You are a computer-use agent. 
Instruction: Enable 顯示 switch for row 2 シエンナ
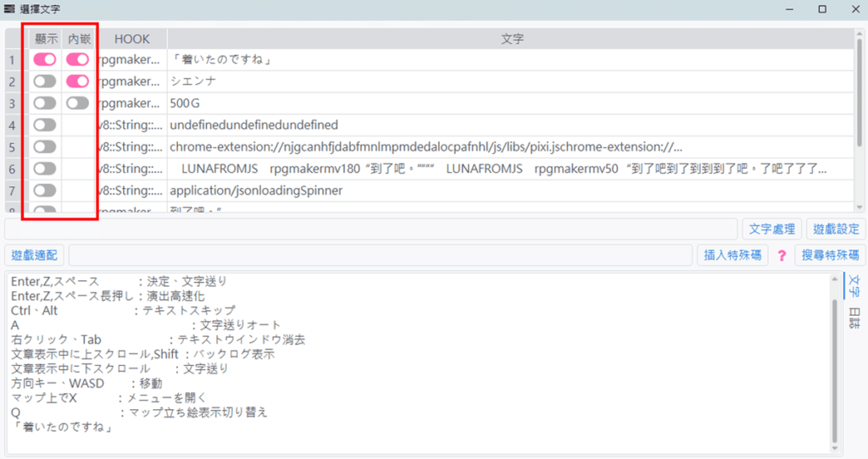44,81
